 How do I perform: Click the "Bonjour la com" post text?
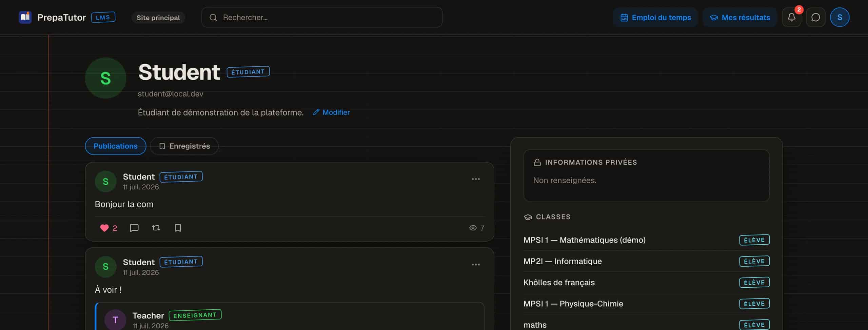pos(124,204)
